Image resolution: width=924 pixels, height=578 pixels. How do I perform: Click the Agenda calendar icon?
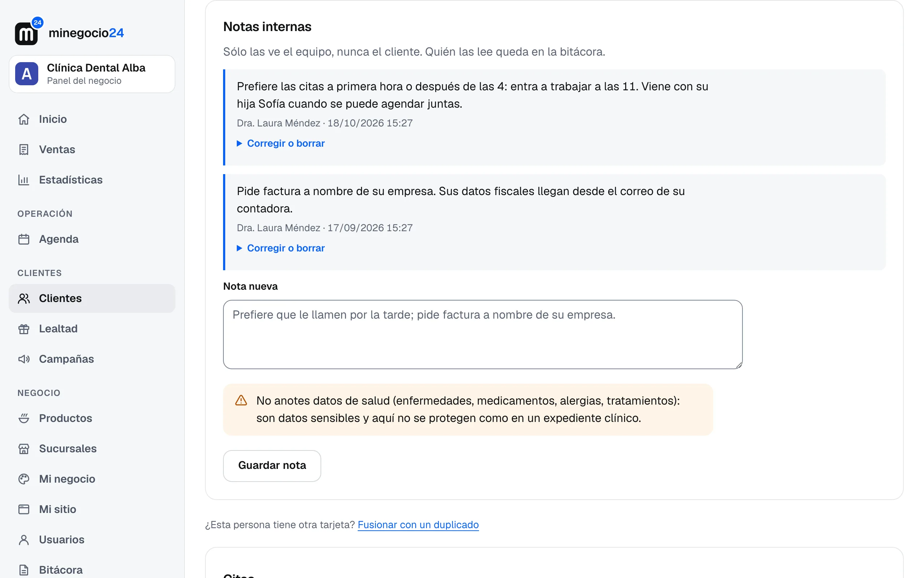(x=24, y=239)
